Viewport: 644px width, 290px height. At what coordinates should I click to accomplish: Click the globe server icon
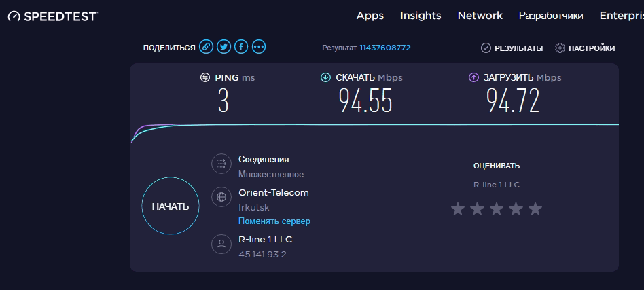[221, 198]
